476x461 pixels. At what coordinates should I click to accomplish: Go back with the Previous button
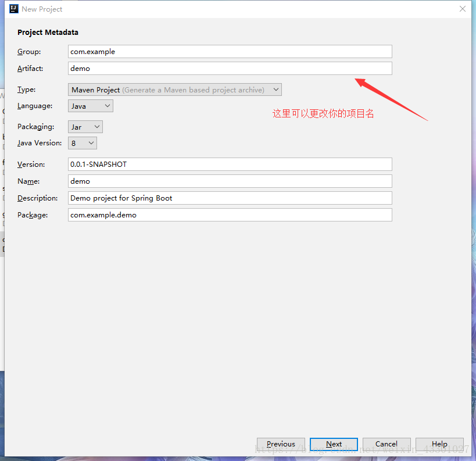281,444
